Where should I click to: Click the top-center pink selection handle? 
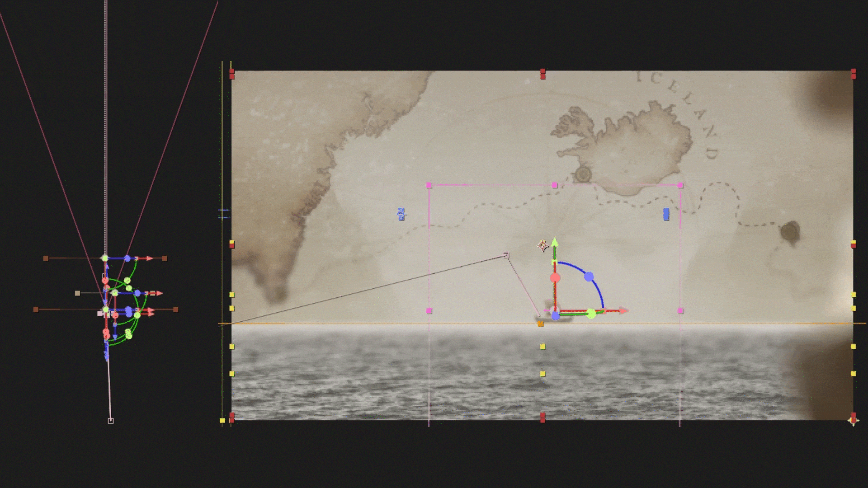(x=555, y=185)
